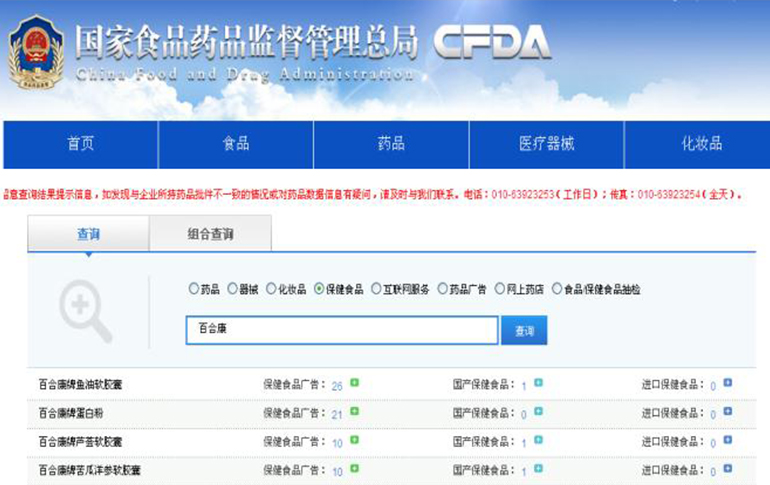Image resolution: width=770 pixels, height=485 pixels.
Task: Click the national emblem logo in the header
Action: pos(35,52)
